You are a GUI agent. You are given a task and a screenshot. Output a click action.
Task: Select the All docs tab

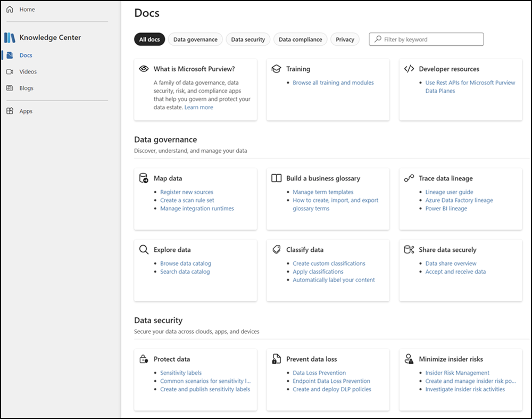[x=149, y=39]
